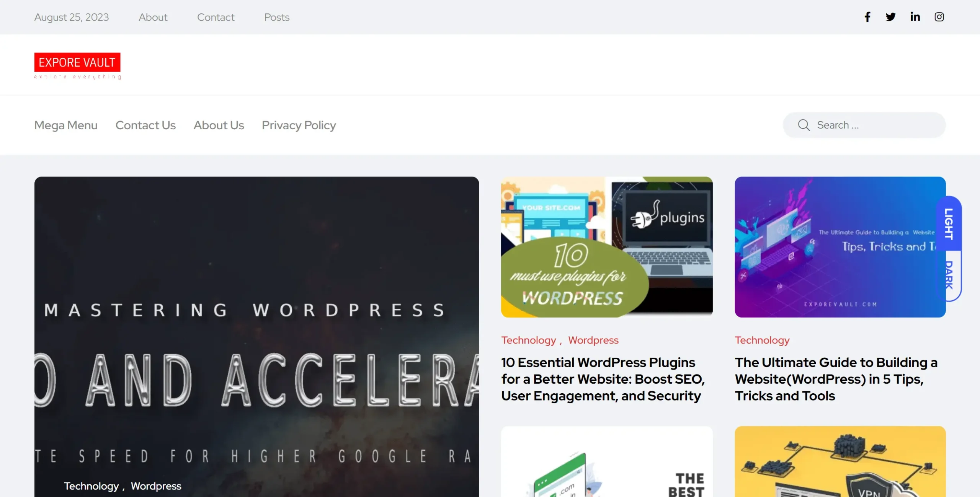The height and width of the screenshot is (497, 980).
Task: Click the top bar Contact link
Action: [216, 17]
